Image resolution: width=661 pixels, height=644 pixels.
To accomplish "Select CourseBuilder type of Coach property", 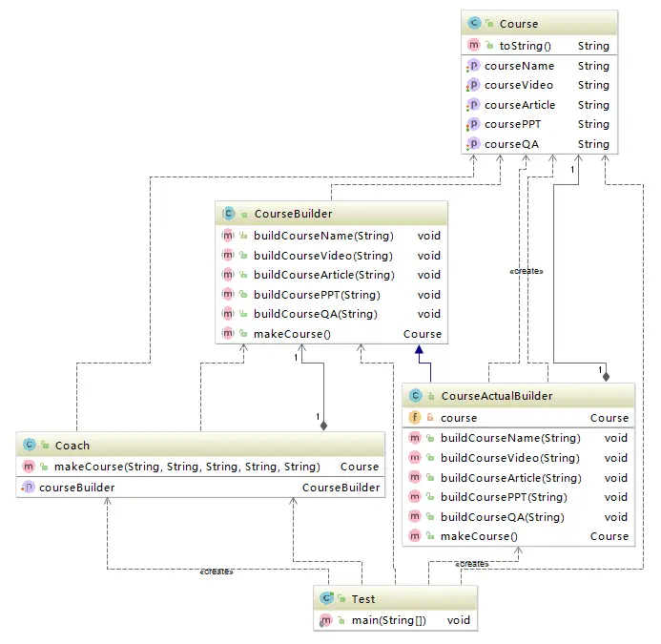I will 341,488.
